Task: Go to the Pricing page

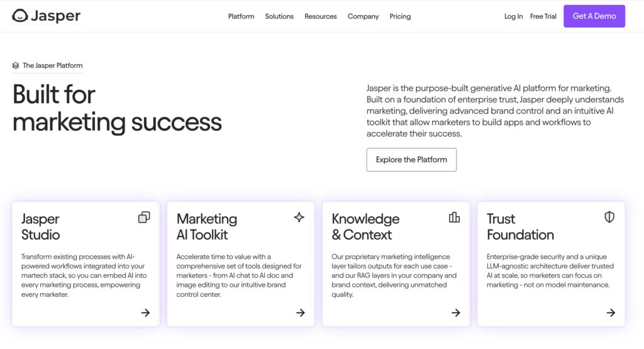Action: 400,16
